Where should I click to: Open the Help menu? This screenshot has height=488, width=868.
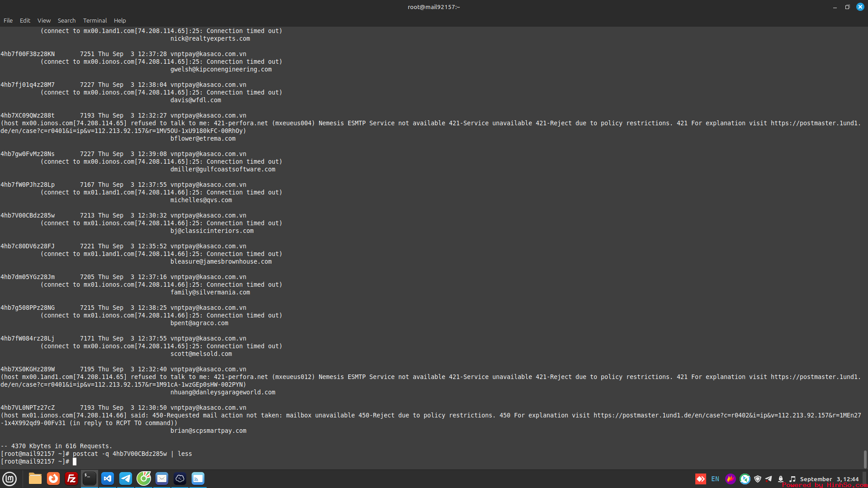[120, 20]
